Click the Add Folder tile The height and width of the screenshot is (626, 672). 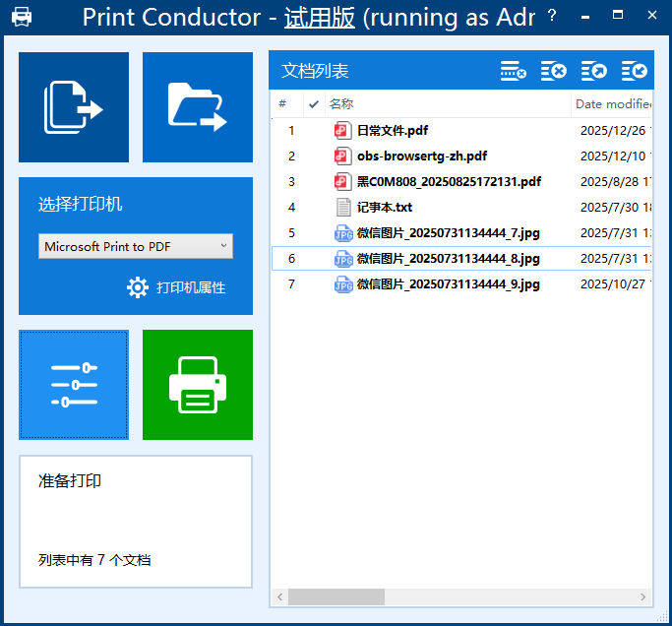(x=198, y=107)
